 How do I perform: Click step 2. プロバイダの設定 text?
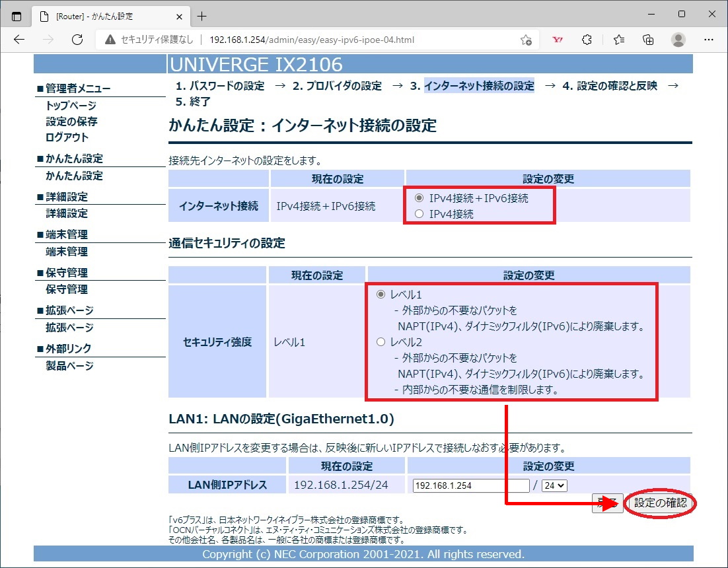[337, 86]
